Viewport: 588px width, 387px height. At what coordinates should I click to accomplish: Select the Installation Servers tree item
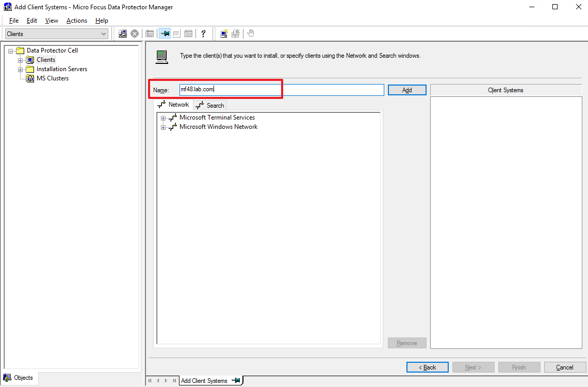click(x=62, y=69)
